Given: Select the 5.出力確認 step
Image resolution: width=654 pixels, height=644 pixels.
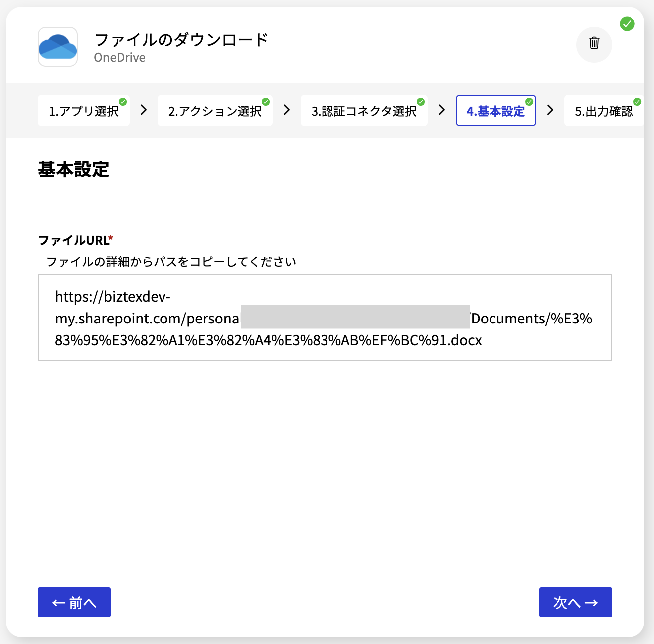Looking at the screenshot, I should click(x=604, y=110).
